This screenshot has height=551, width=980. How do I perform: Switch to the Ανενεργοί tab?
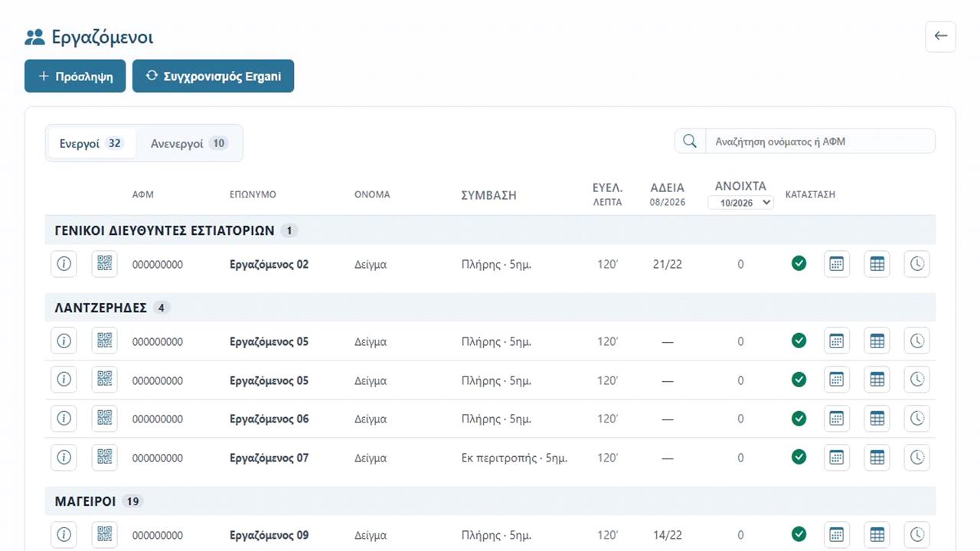coord(189,143)
